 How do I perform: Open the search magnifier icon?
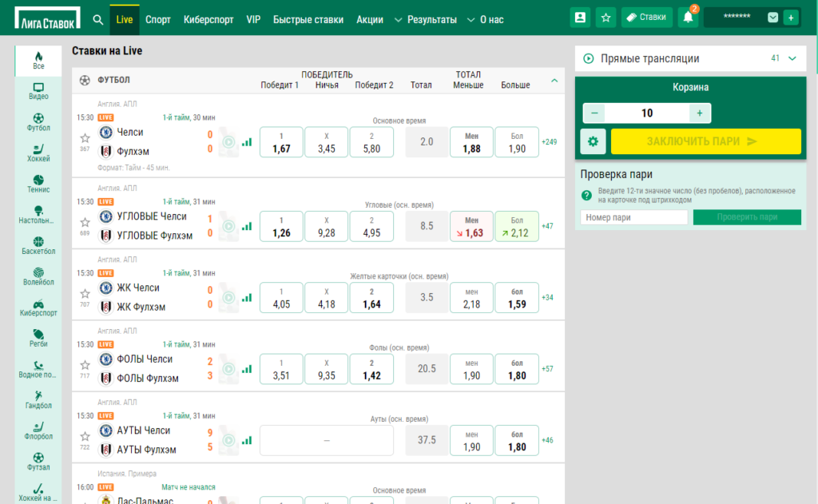98,20
